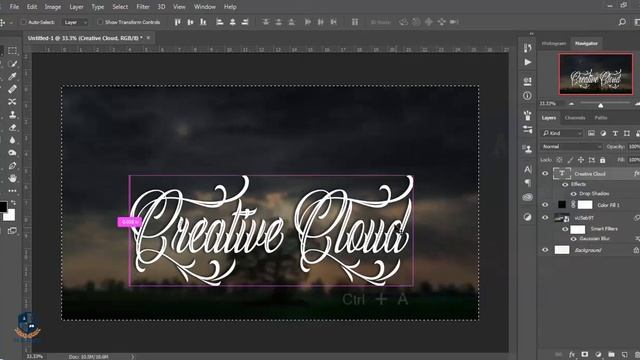Open the Info panel icon
This screenshot has width=640, height=360.
pos(527,96)
